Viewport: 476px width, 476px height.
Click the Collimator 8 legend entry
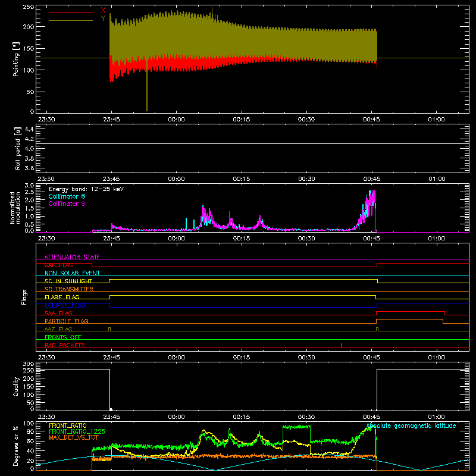67,196
